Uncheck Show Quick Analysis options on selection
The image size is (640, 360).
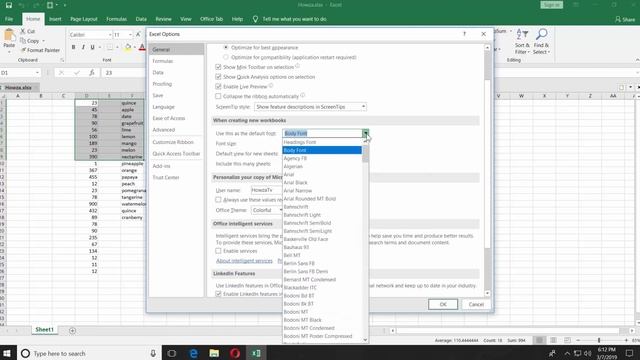[218, 77]
